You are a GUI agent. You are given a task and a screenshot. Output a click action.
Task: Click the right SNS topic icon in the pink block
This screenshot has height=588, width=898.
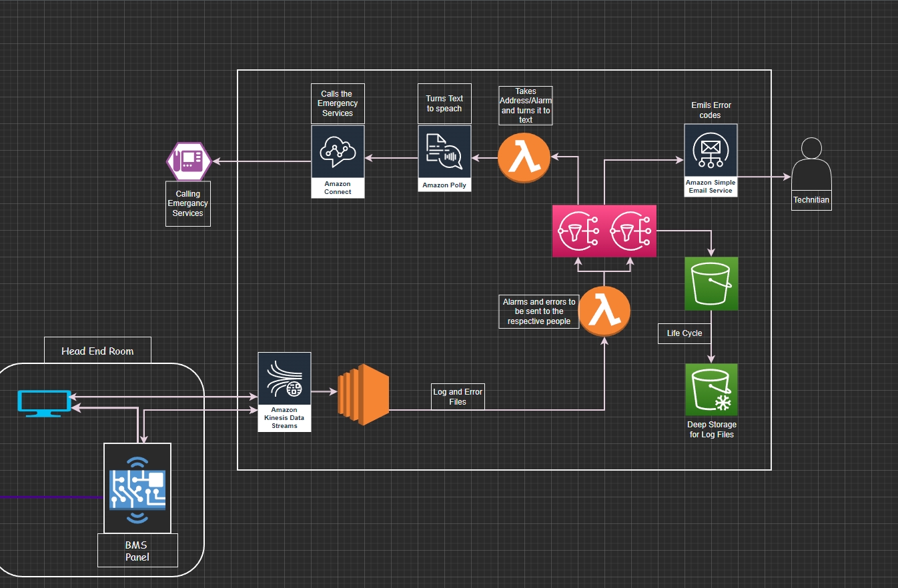pos(630,231)
